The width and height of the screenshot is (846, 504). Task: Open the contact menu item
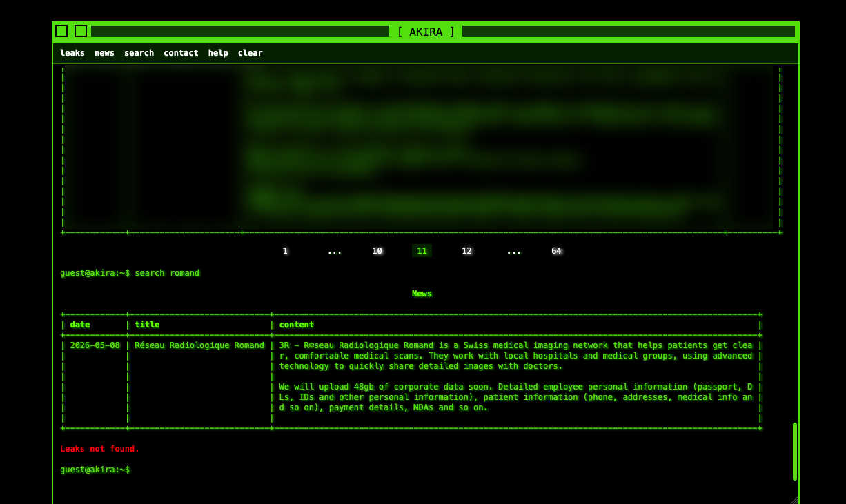(181, 53)
